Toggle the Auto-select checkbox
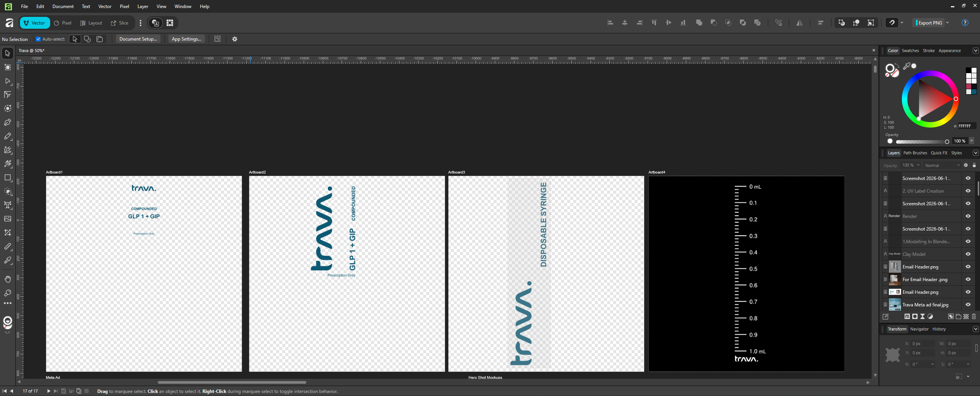Viewport: 980px width, 396px height. (38, 39)
